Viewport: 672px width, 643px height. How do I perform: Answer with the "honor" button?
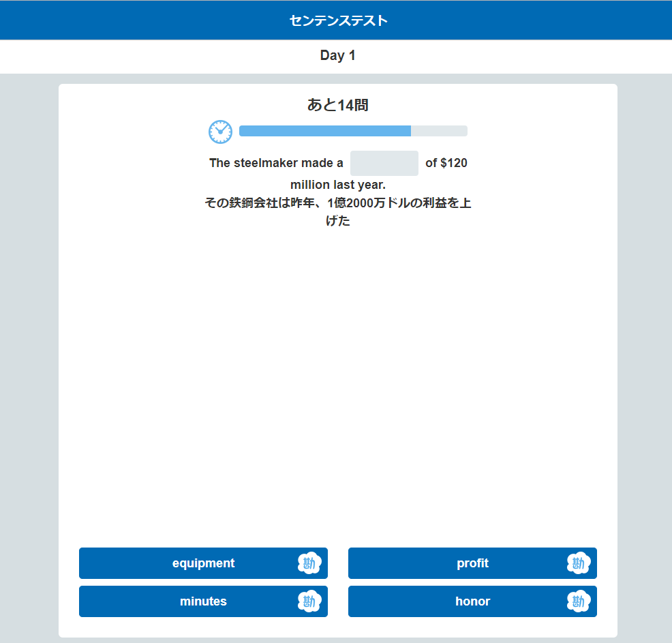tap(472, 601)
